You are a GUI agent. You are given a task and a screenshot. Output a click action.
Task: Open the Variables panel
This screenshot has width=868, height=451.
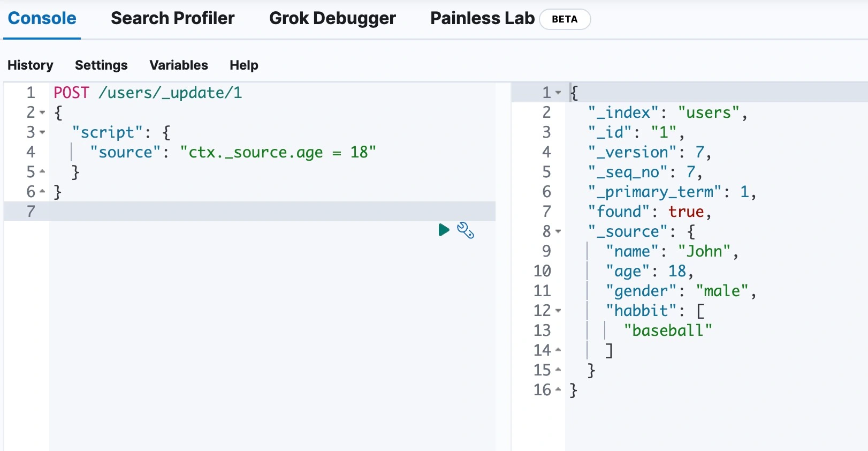click(179, 65)
